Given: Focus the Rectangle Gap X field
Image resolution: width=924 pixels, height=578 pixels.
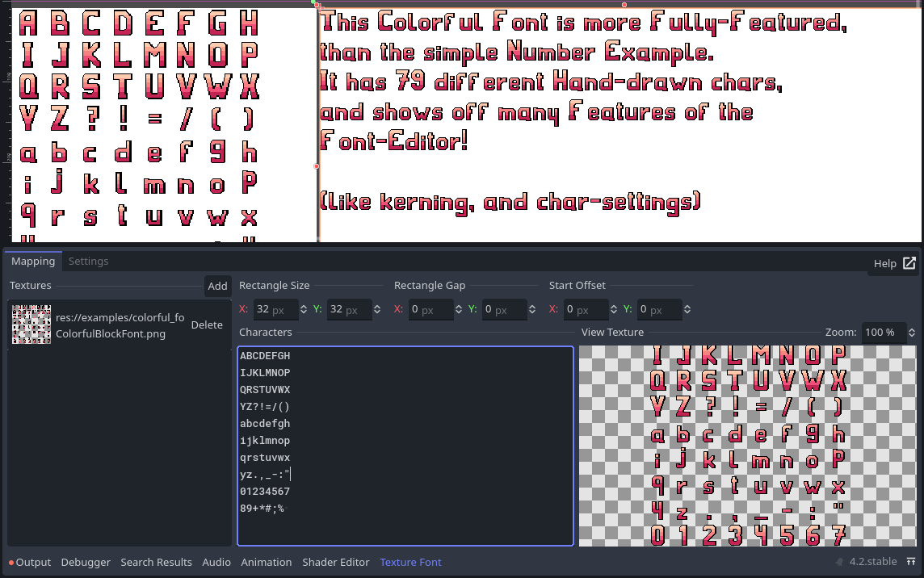Looking at the screenshot, I should click(430, 309).
